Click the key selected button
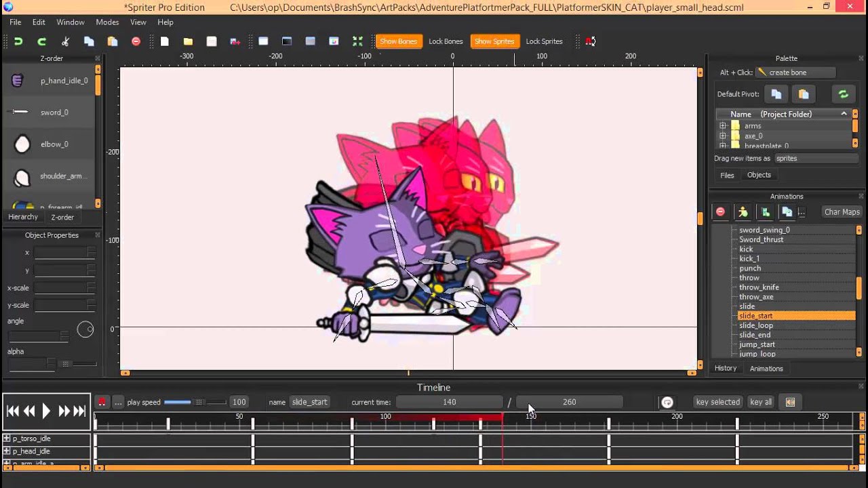The height and width of the screenshot is (488, 868). tap(717, 402)
